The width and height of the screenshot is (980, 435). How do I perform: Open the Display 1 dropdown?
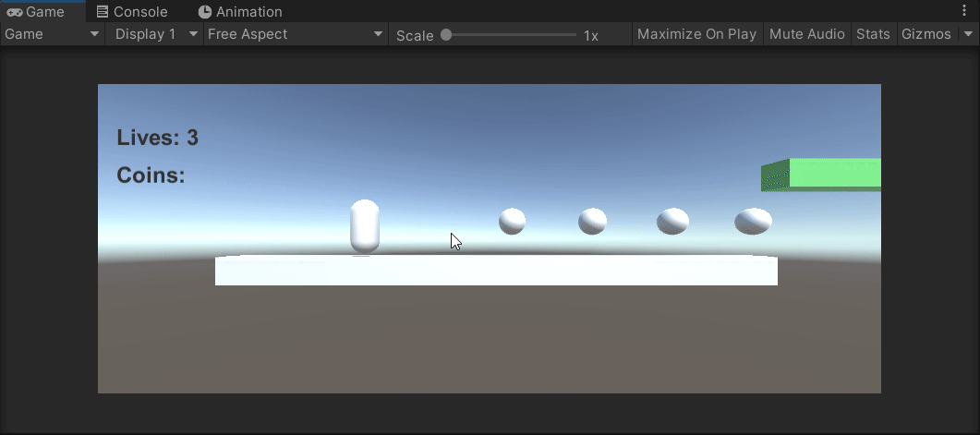point(156,34)
